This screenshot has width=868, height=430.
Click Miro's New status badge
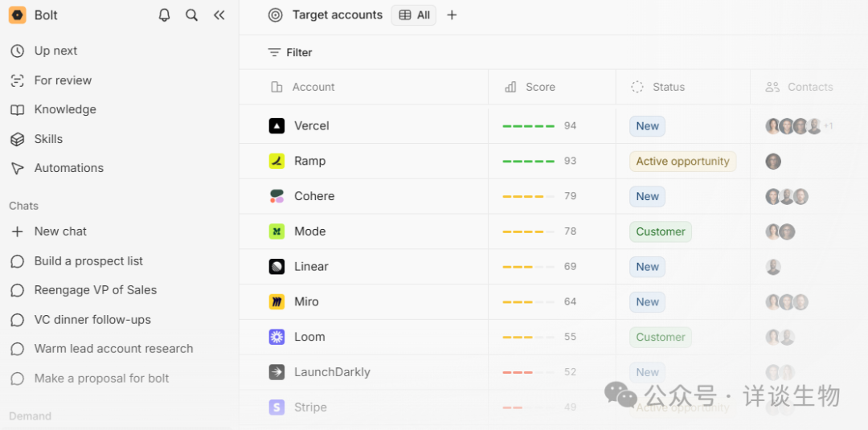point(647,301)
